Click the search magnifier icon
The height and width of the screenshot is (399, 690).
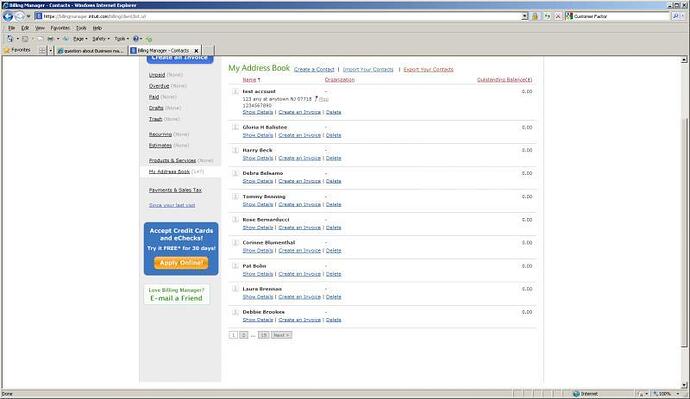tap(675, 16)
